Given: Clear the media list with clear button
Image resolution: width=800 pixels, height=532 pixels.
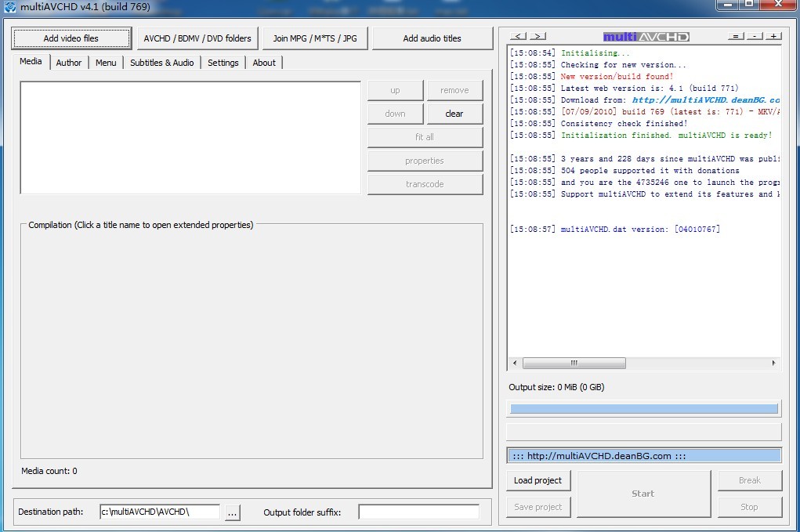Looking at the screenshot, I should point(454,114).
